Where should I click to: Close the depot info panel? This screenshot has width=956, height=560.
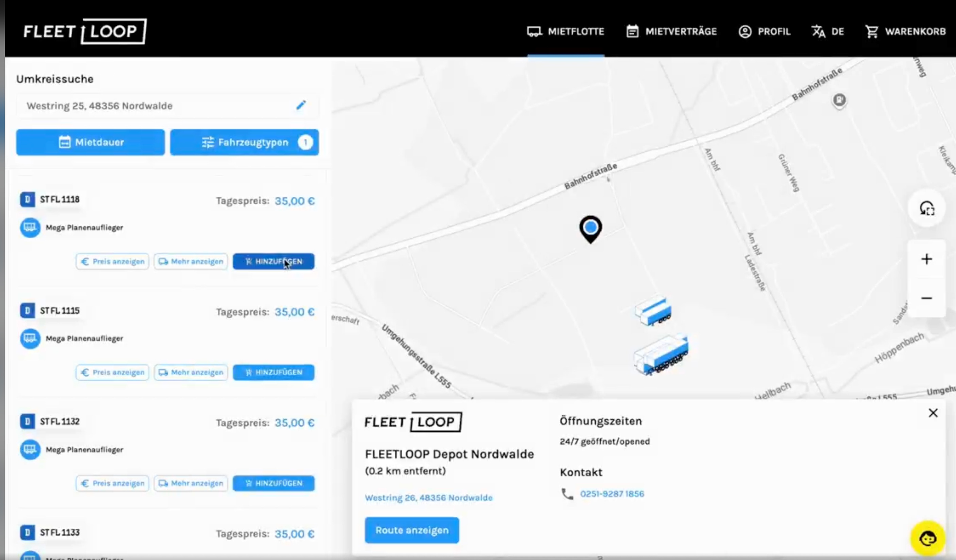click(933, 413)
